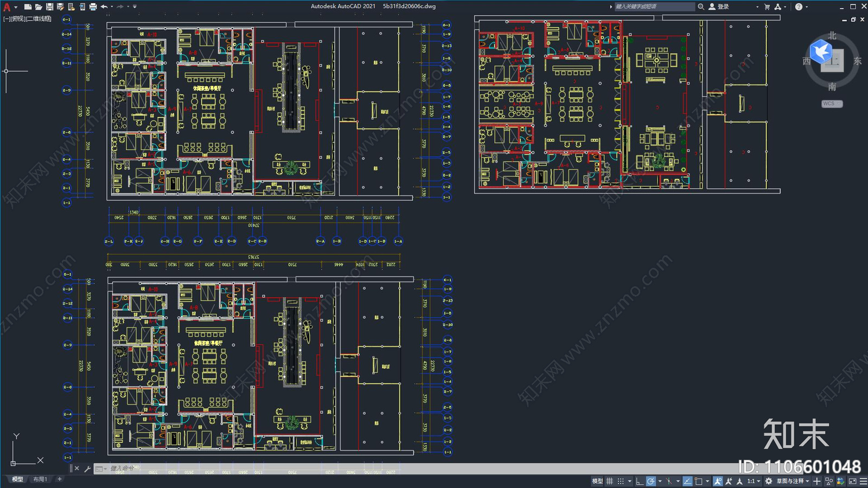
Task: Open the [-] viewport controls menu
Action: click(x=7, y=19)
